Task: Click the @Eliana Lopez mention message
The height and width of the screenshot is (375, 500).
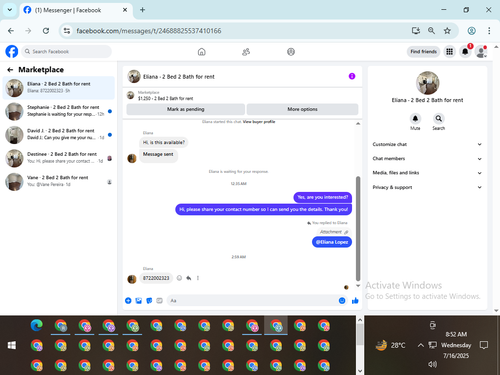Action: 332,242
